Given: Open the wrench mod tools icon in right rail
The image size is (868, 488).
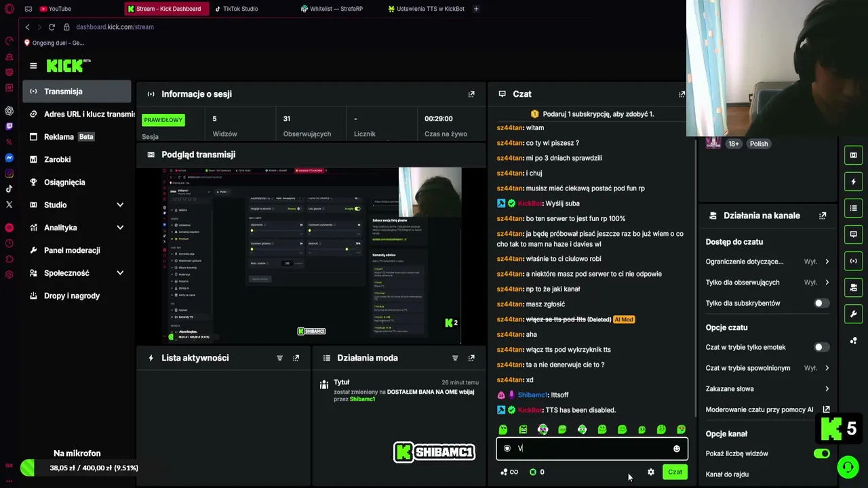Looking at the screenshot, I should (x=853, y=314).
